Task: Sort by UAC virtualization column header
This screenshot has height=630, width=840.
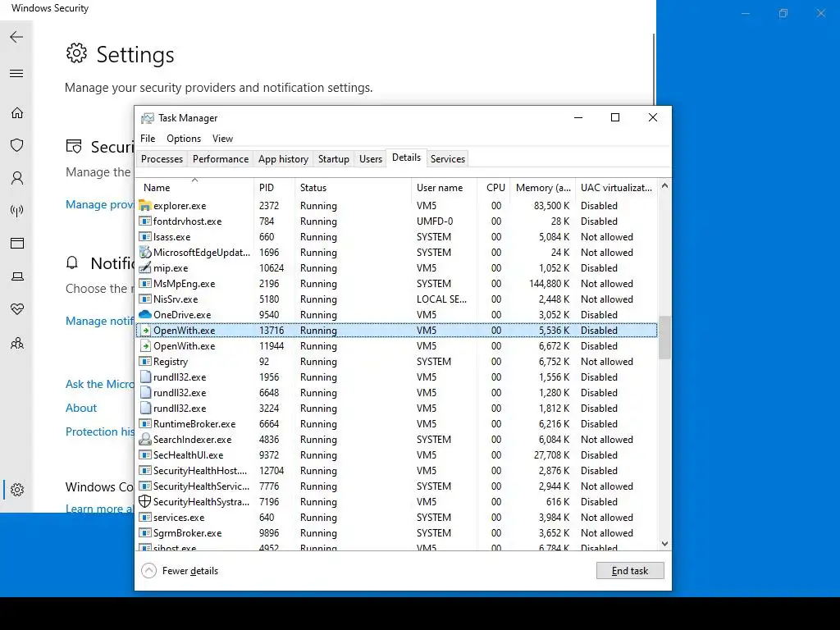Action: point(617,188)
